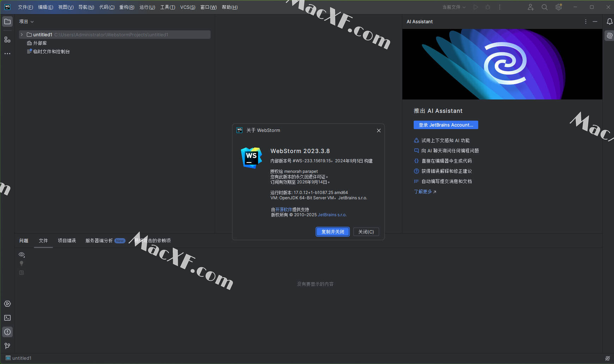Image resolution: width=614 pixels, height=364 pixels.
Task: Open notifications bell icon
Action: 609,22
